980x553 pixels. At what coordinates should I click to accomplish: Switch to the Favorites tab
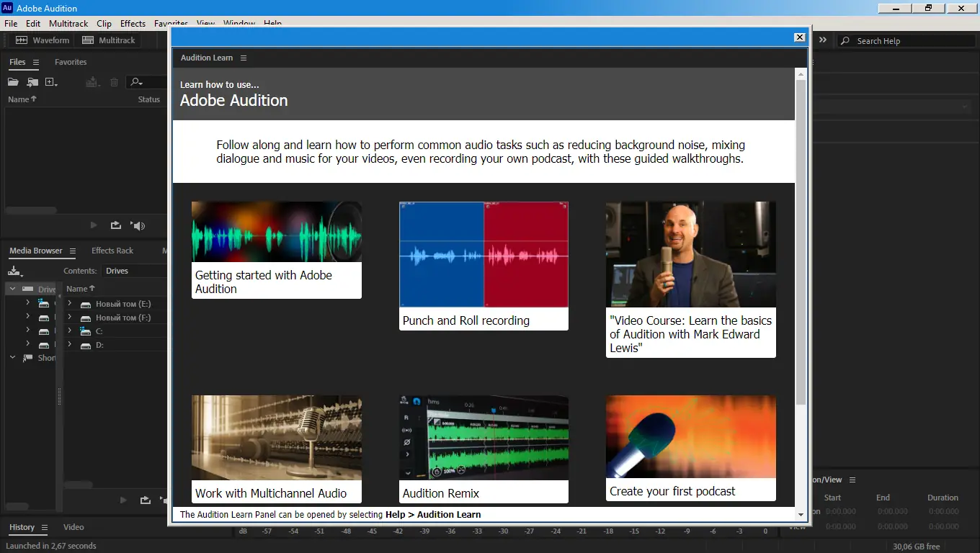point(70,62)
